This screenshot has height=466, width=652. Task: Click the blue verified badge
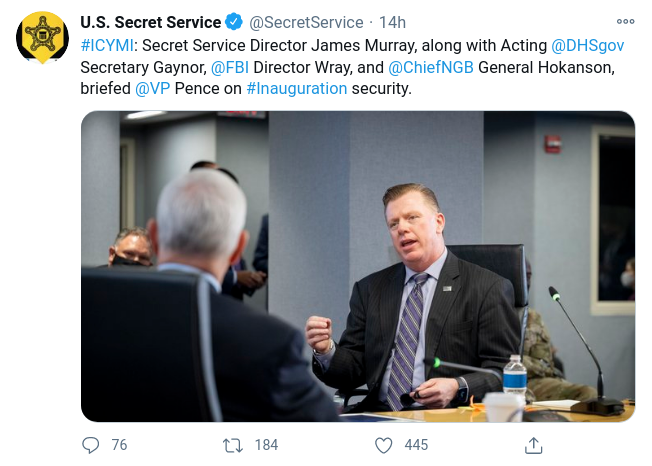pyautogui.click(x=234, y=22)
